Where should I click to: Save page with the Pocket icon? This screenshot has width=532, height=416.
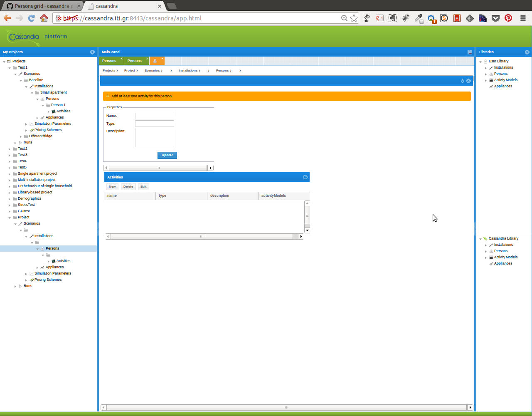pos(495,18)
